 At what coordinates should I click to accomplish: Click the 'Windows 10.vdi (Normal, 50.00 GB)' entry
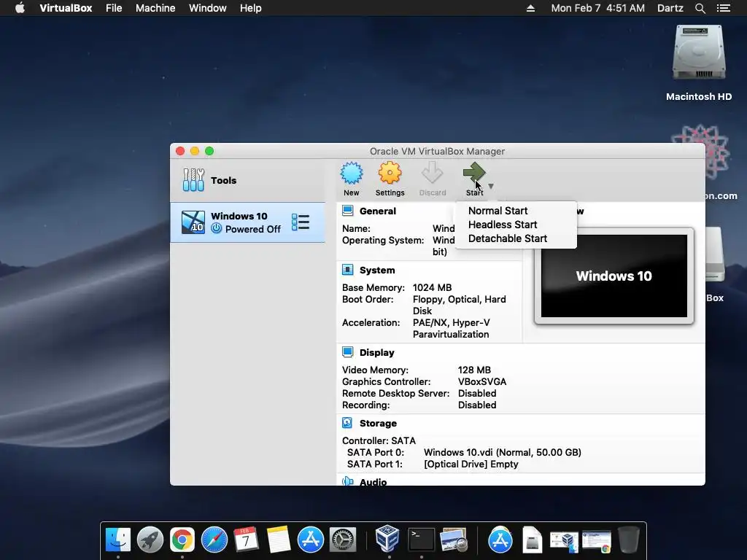503,452
